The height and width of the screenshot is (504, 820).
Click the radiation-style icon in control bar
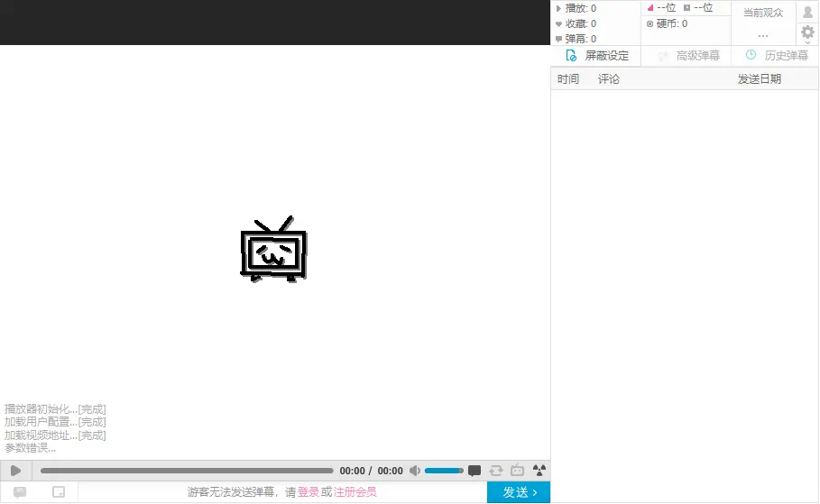(539, 471)
